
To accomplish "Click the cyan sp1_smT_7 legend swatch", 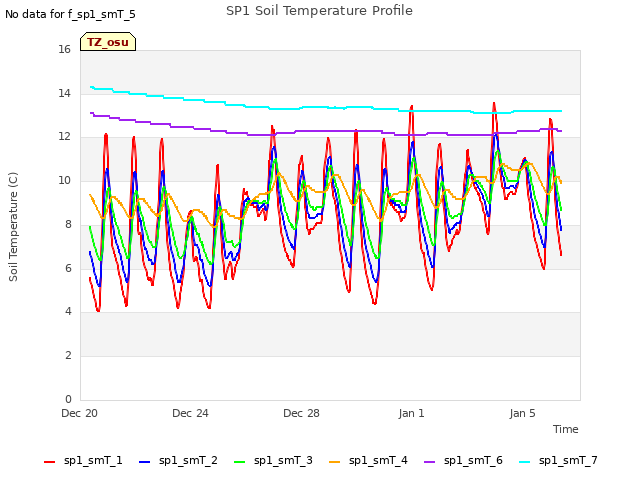I will (x=524, y=462).
